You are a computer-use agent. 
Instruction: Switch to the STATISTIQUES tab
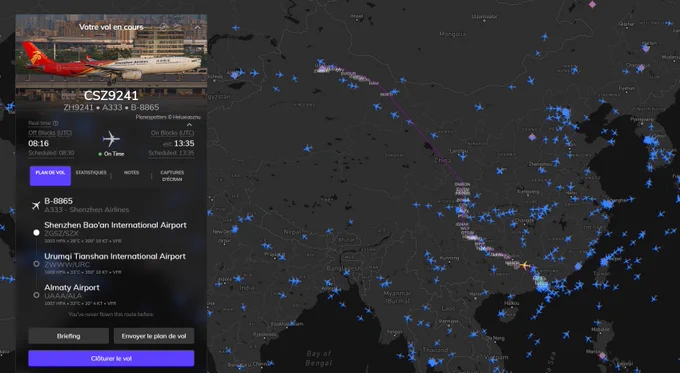tap(91, 173)
